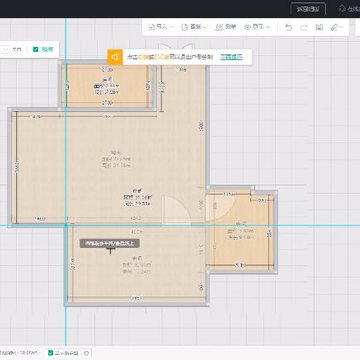Click the outlined button in the dark header

click(308, 9)
